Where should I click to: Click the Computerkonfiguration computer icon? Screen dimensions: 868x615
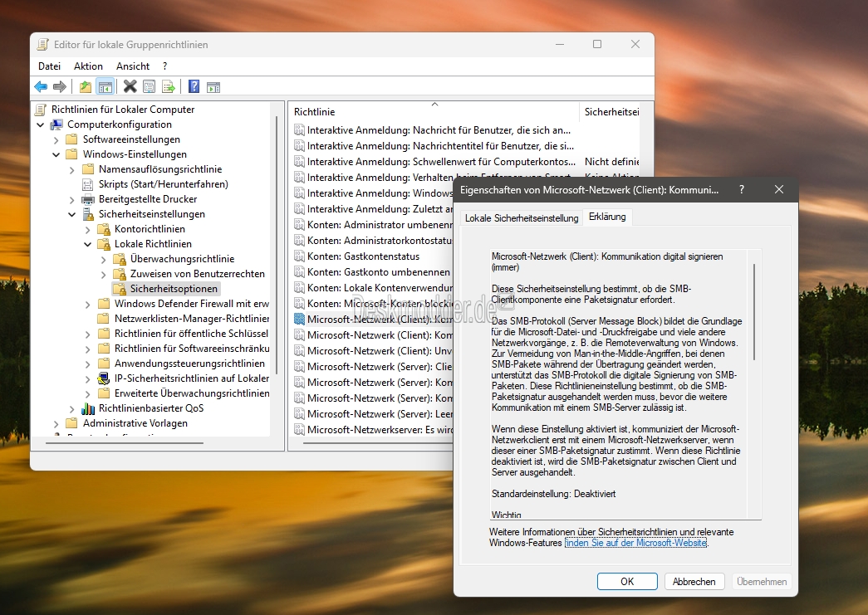56,124
